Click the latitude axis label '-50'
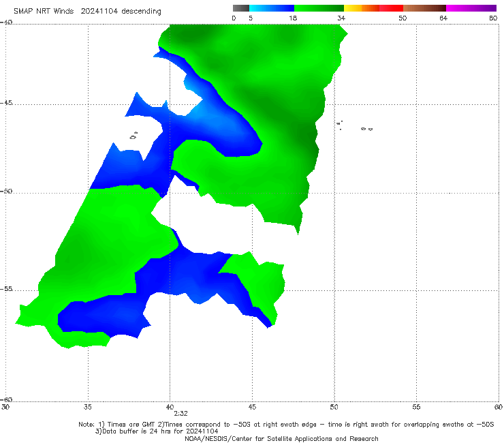Screen dimensions: 504x443 6,191
